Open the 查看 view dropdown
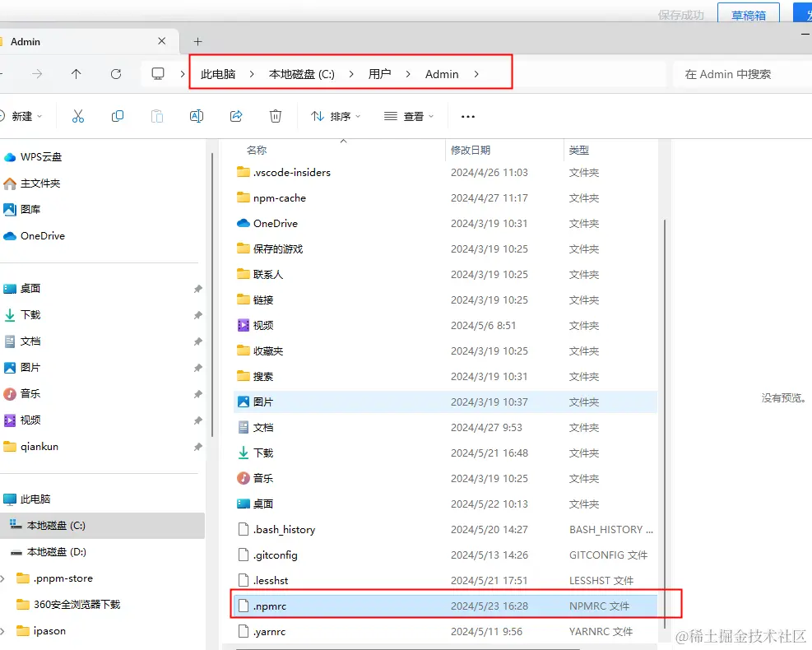812x650 pixels. 409,116
